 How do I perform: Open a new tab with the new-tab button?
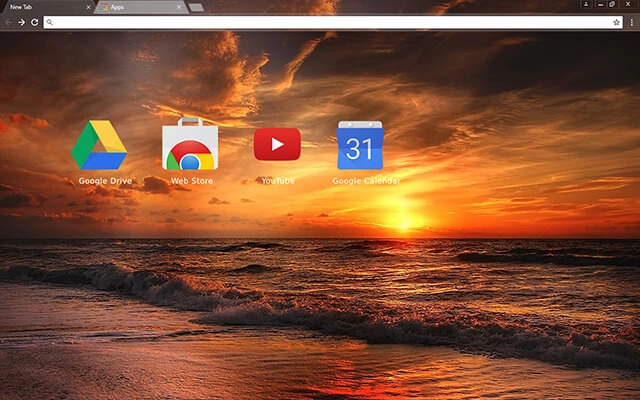pos(196,7)
